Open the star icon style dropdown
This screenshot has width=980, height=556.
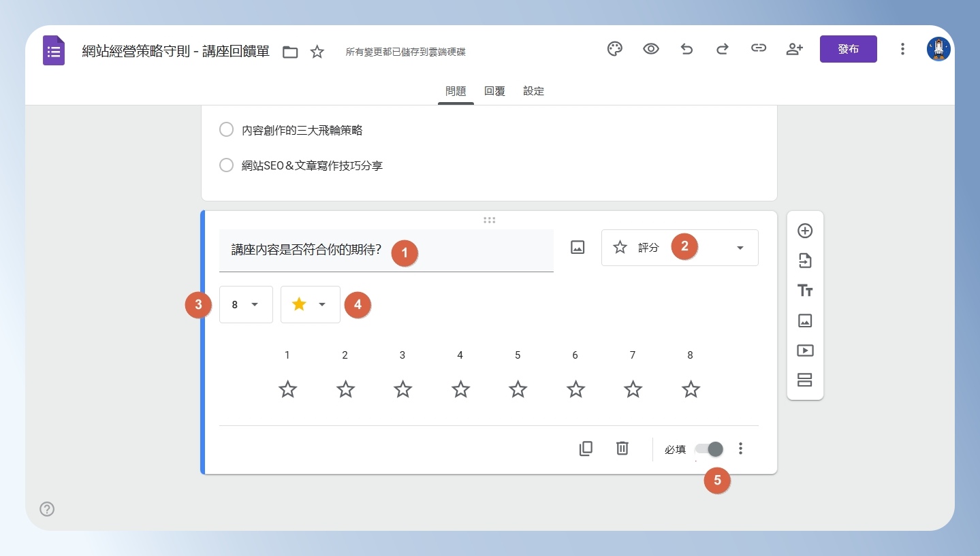click(311, 304)
